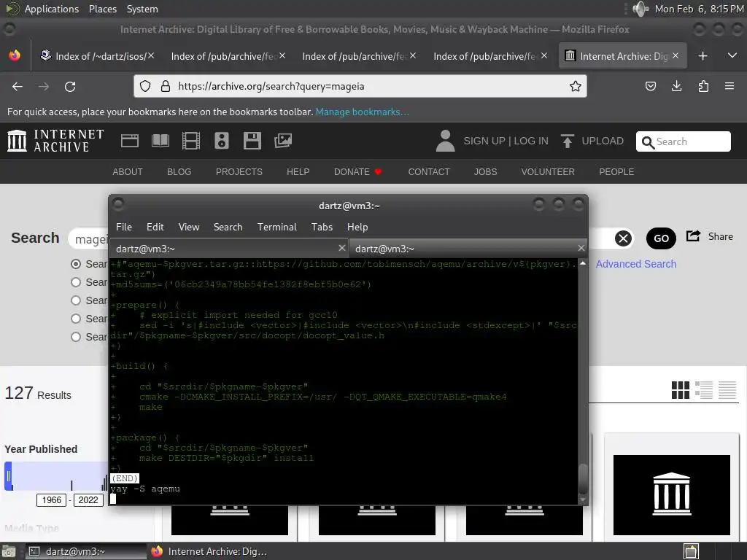The height and width of the screenshot is (560, 747).
Task: View site security lock info
Action: 166,86
